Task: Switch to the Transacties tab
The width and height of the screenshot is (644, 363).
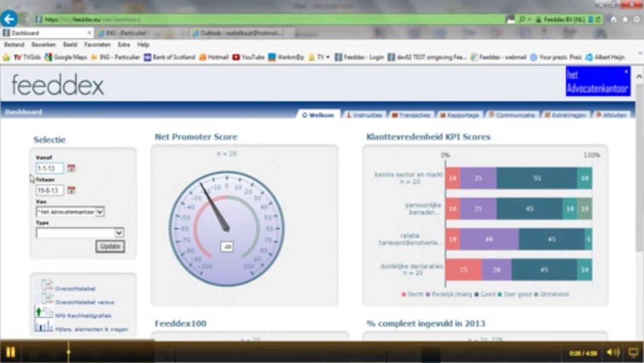Action: 411,115
